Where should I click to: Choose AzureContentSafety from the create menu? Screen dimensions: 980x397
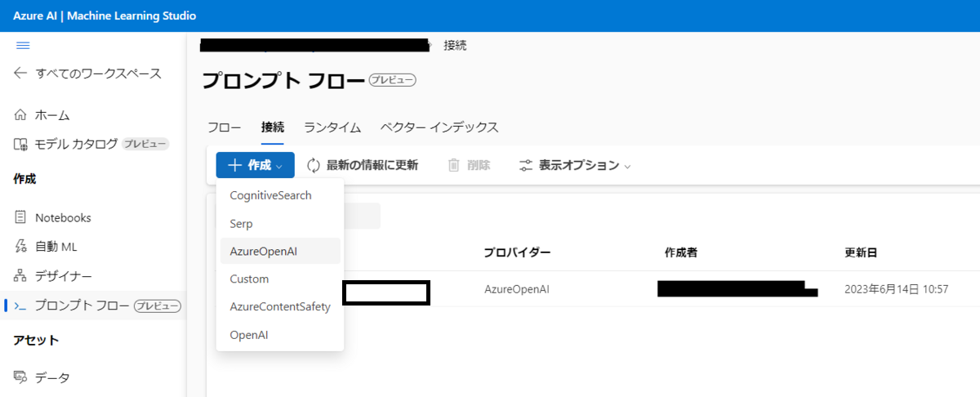pyautogui.click(x=280, y=306)
